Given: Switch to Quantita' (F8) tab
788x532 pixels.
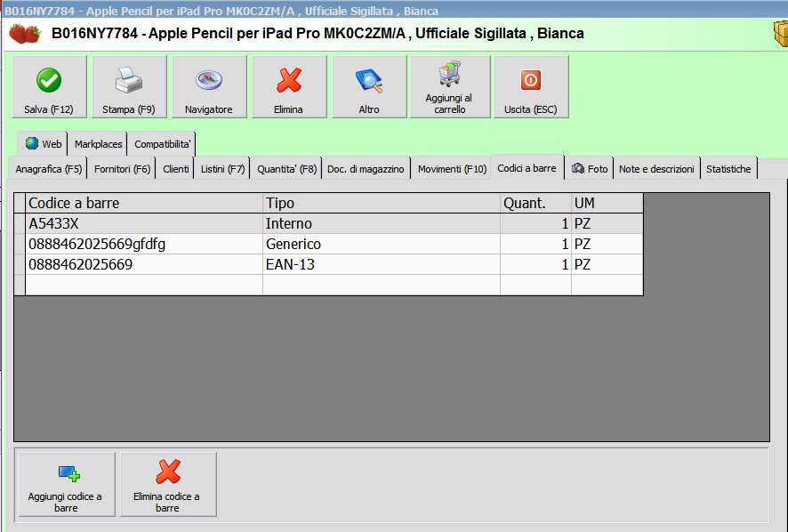Looking at the screenshot, I should click(286, 169).
